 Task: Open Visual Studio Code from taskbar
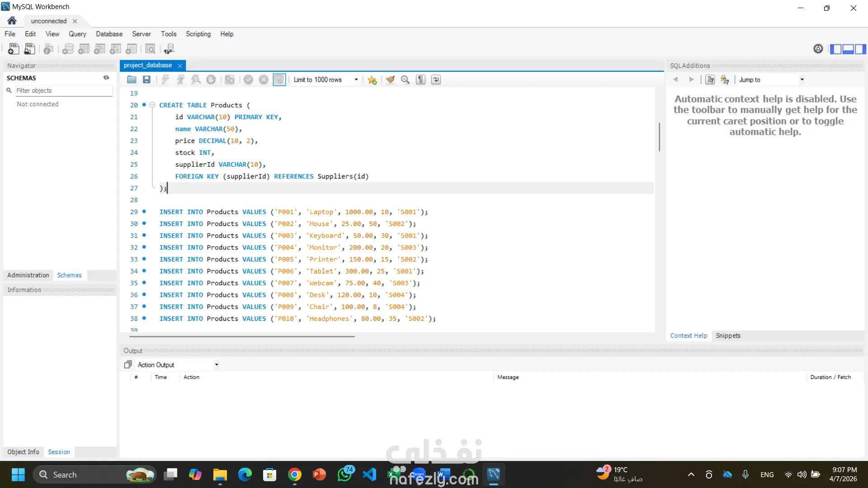click(369, 474)
